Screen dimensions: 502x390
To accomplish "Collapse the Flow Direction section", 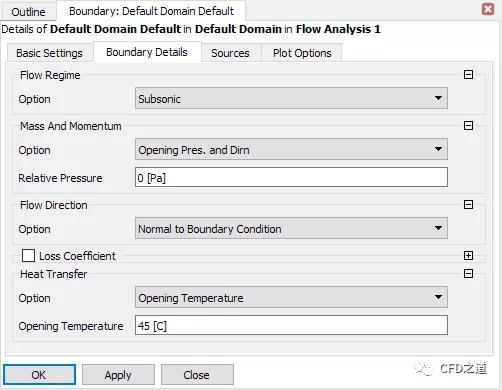I will (x=468, y=204).
